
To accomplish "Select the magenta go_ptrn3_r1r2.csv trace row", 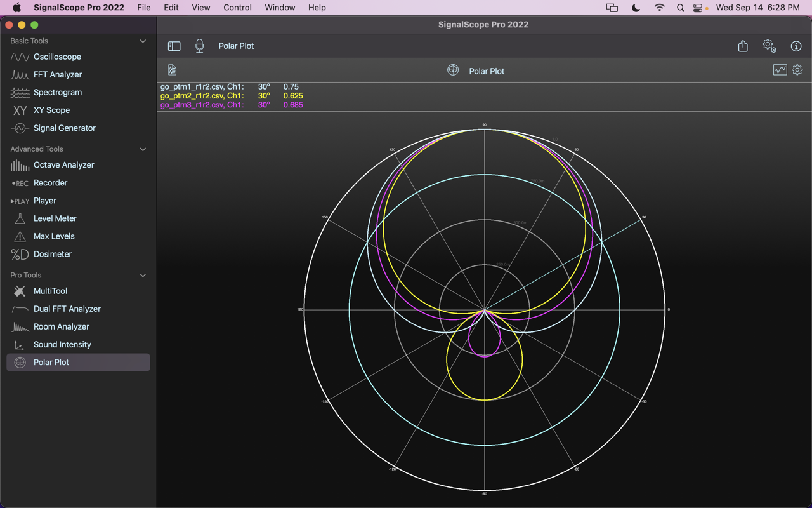I will tap(232, 105).
